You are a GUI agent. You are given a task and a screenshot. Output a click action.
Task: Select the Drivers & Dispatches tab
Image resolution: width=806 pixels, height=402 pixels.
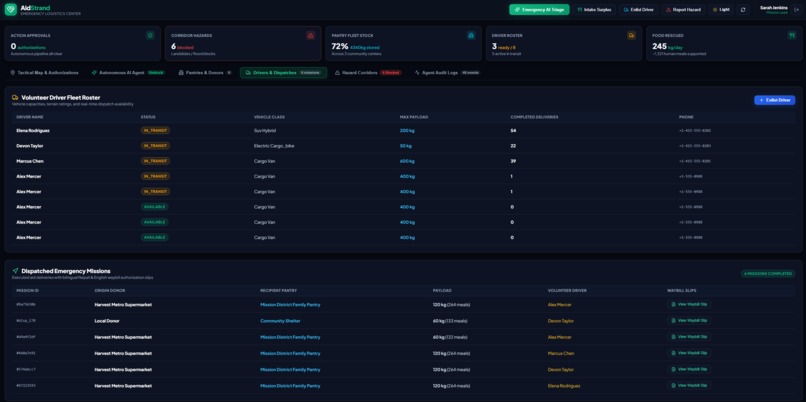click(283, 73)
